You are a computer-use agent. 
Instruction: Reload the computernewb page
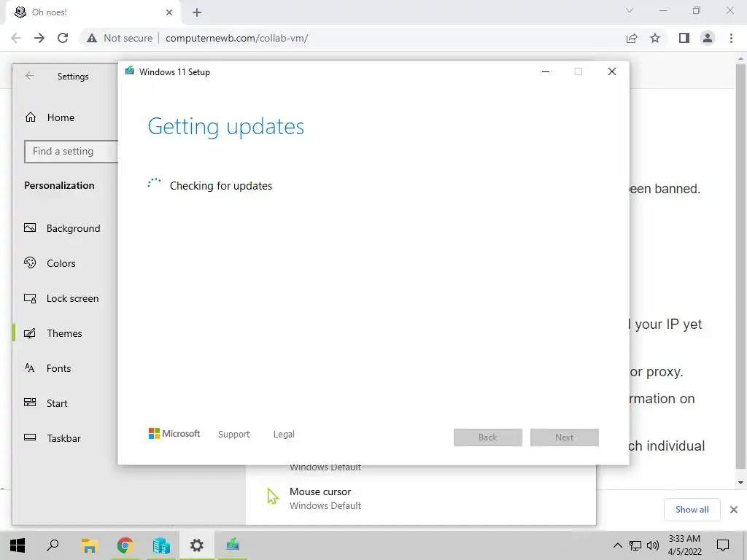(x=63, y=38)
